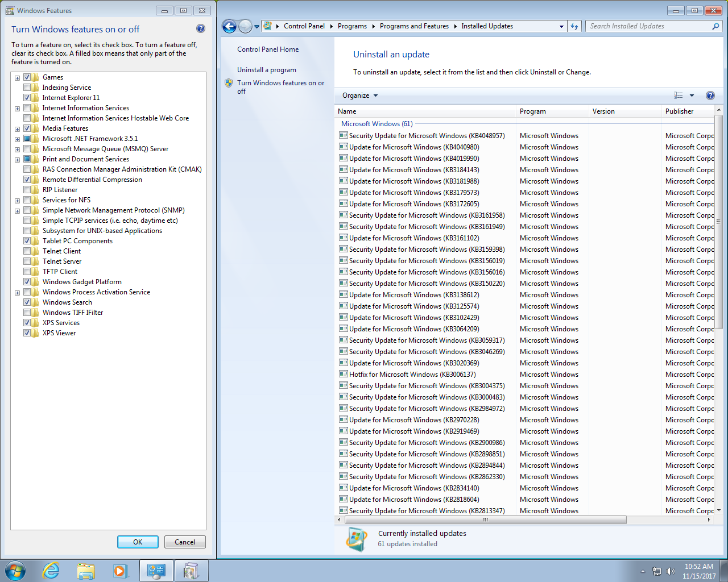Click the icon of Hotfix KB3006137
The height and width of the screenshot is (582, 728).
(x=344, y=374)
